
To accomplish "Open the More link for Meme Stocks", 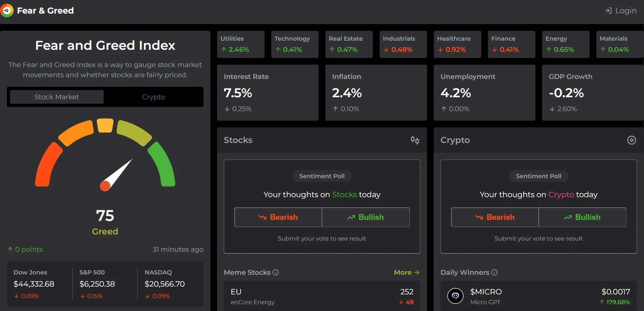I will pos(406,272).
